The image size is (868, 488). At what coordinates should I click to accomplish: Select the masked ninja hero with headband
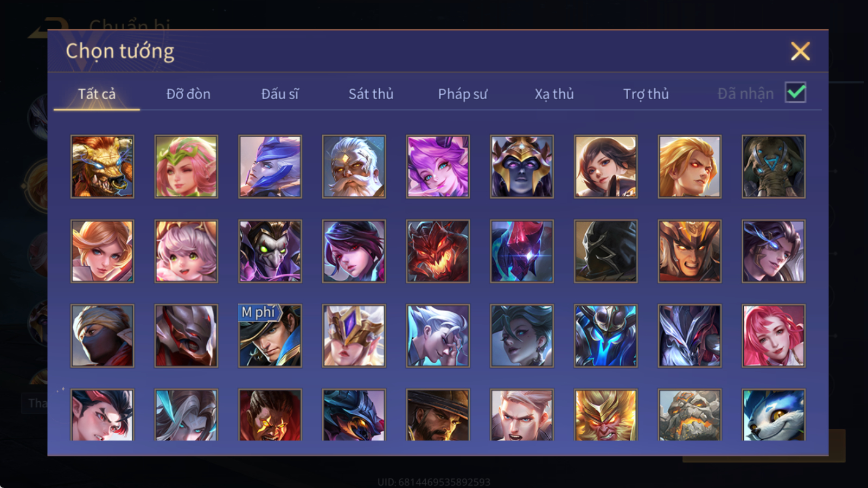point(102,336)
